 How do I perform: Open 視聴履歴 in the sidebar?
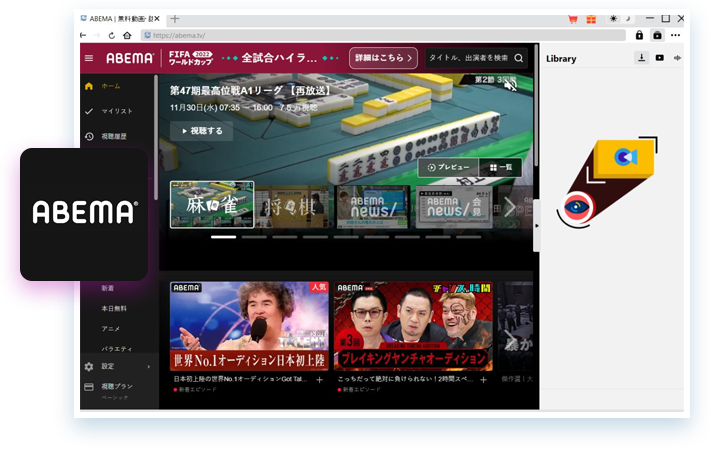(x=106, y=136)
